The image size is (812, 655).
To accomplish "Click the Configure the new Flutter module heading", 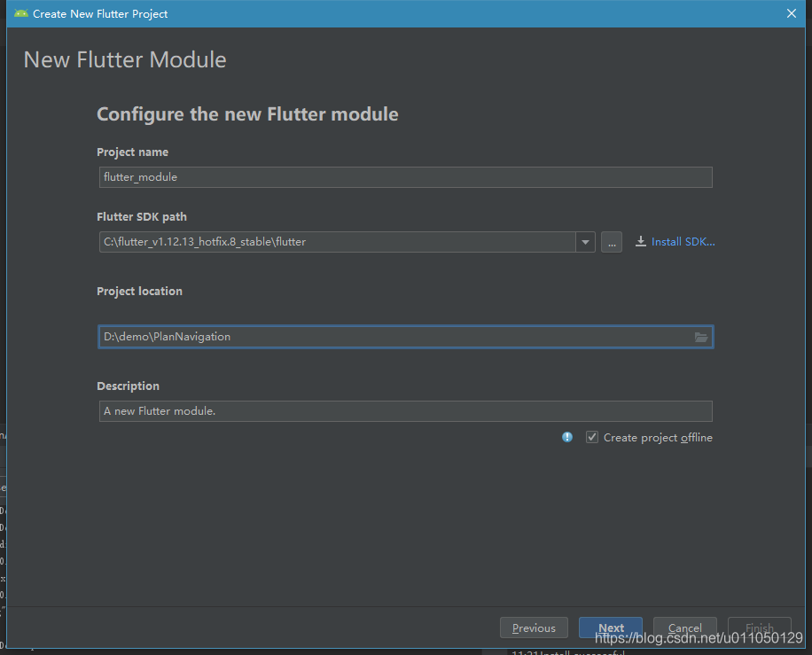I will pyautogui.click(x=247, y=114).
